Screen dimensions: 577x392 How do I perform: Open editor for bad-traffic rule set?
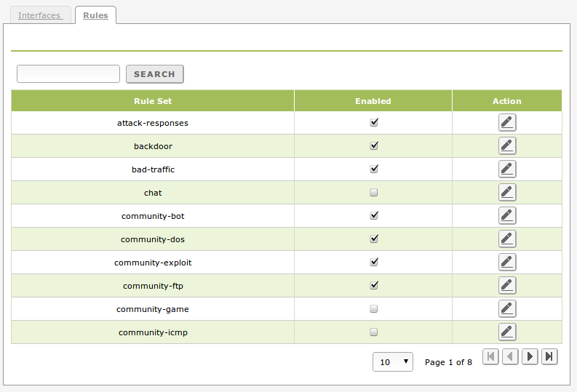click(x=507, y=169)
